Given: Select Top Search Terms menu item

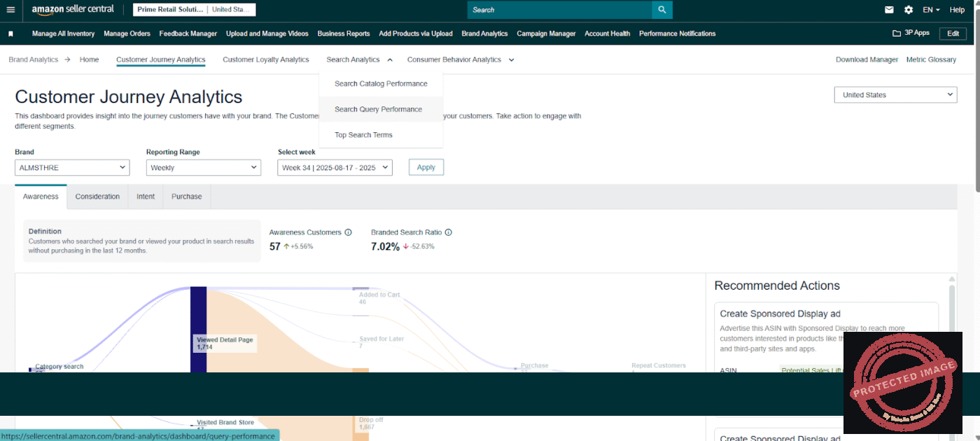Looking at the screenshot, I should (x=381, y=135).
